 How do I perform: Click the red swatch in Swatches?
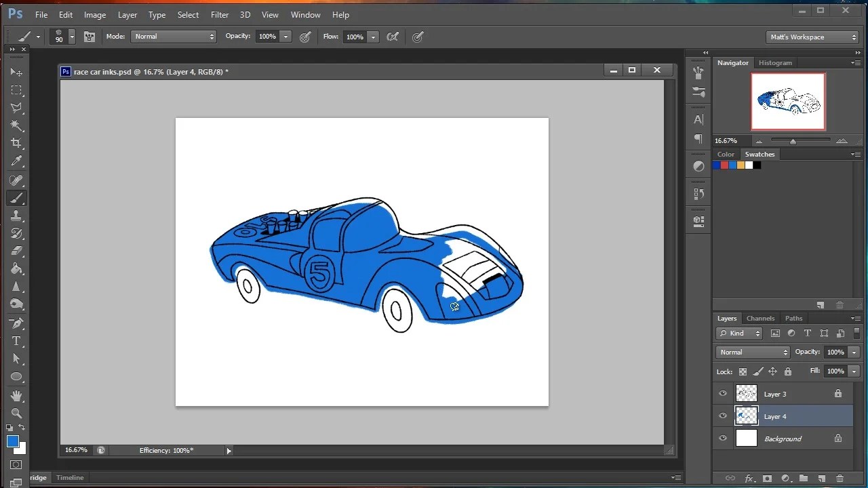tap(724, 165)
